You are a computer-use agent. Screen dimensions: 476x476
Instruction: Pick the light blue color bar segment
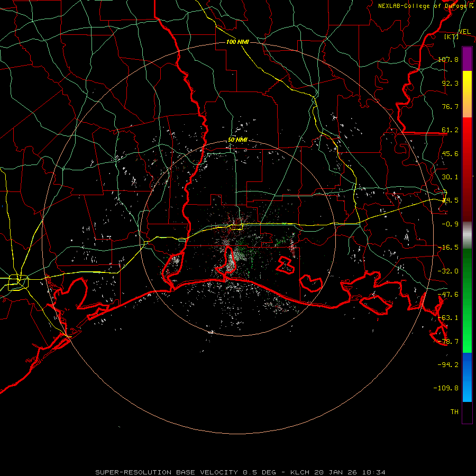coord(467,391)
